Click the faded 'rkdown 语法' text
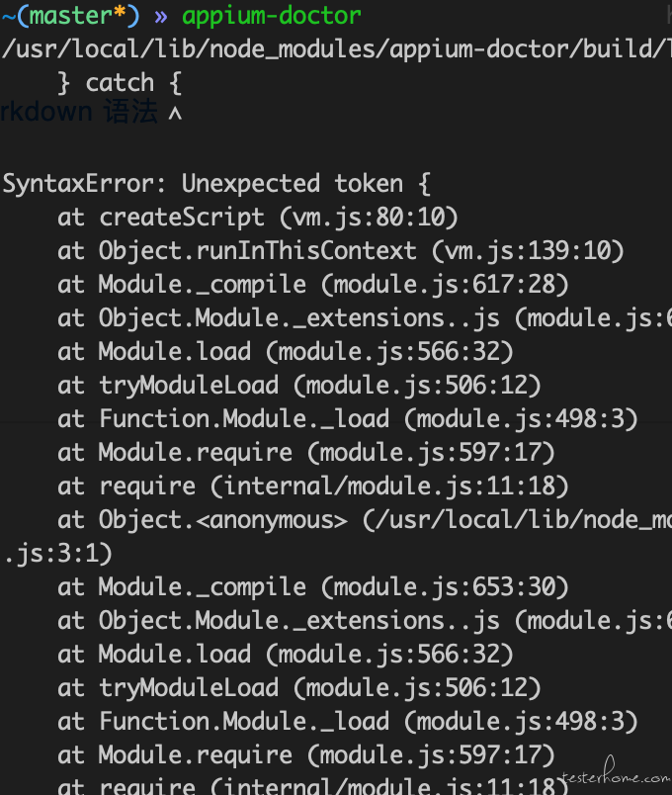This screenshot has height=795, width=672. 78,112
